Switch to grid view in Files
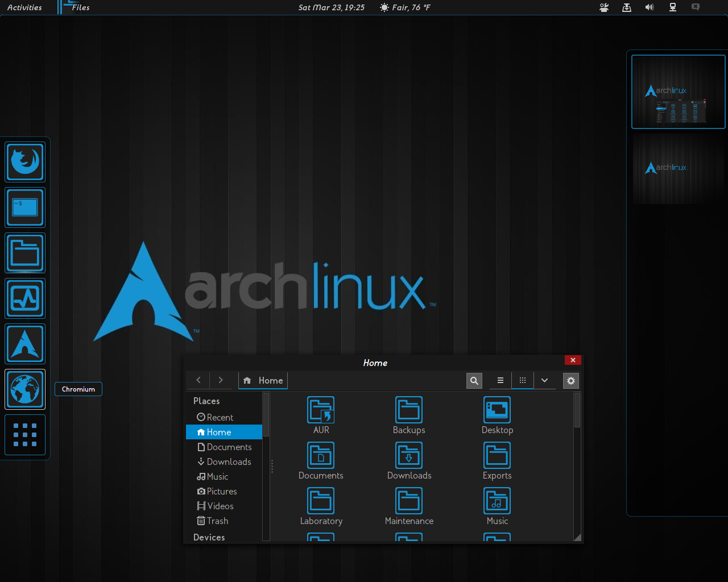This screenshot has height=582, width=728. point(523,381)
